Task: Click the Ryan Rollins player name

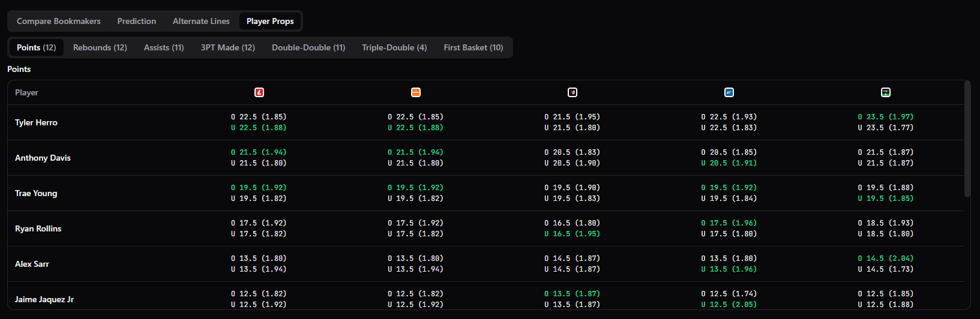Action: (x=38, y=228)
